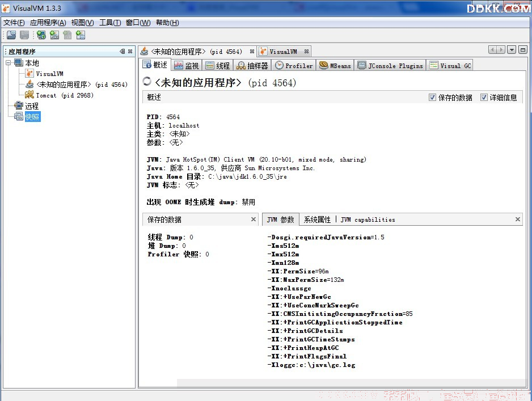The image size is (532, 401).
Task: Switch to the Visual GC tab
Action: [450, 65]
